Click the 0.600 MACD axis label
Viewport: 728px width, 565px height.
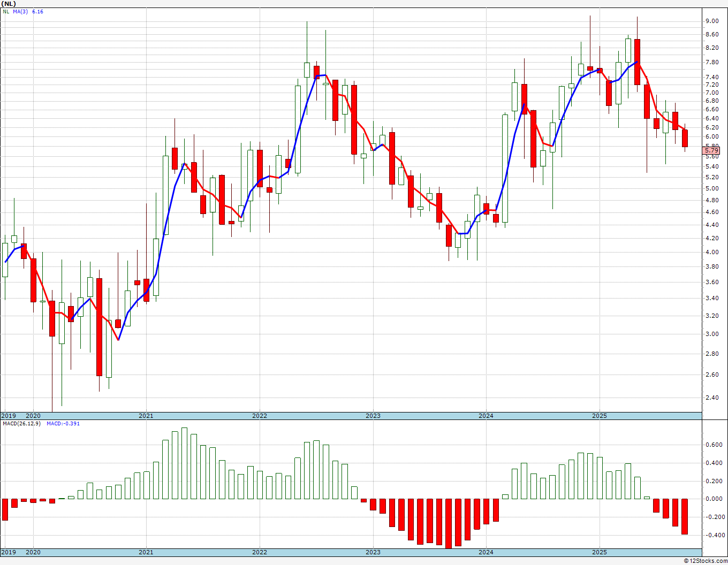714,445
